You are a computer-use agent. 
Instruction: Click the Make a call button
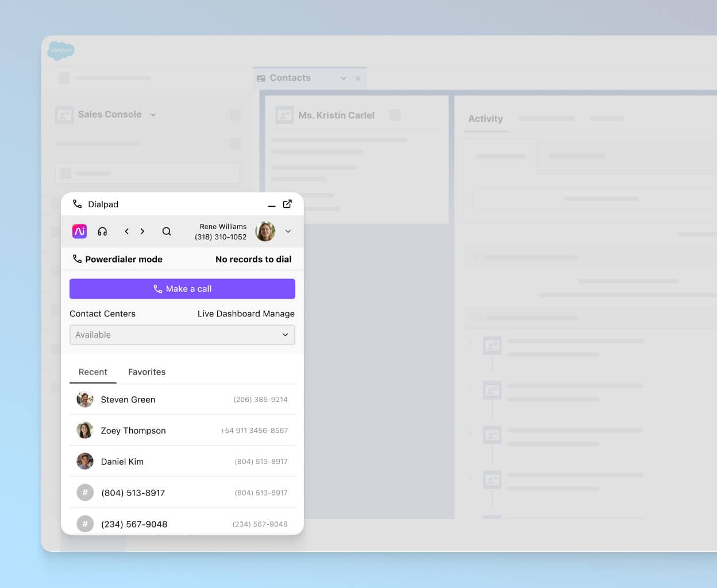(x=182, y=288)
